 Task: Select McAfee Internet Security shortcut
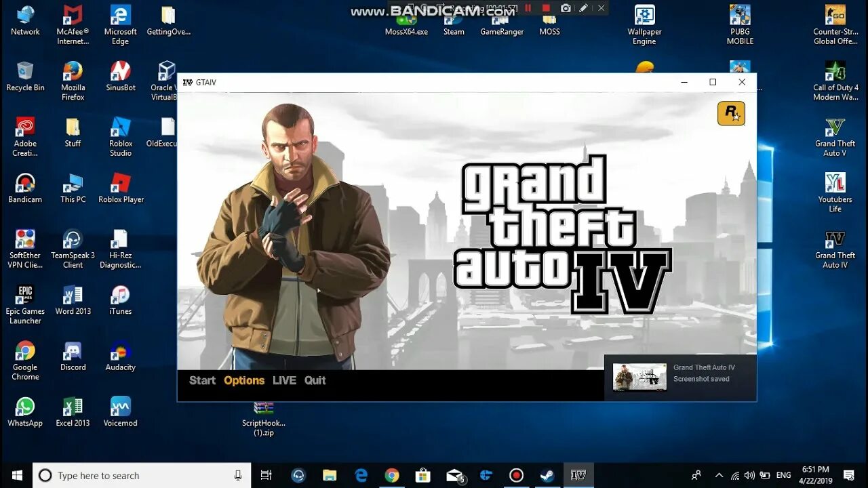pyautogui.click(x=73, y=25)
